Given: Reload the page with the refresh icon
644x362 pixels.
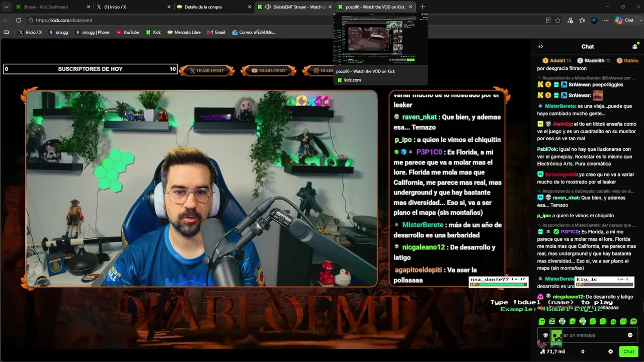Looking at the screenshot, I should point(19,20).
